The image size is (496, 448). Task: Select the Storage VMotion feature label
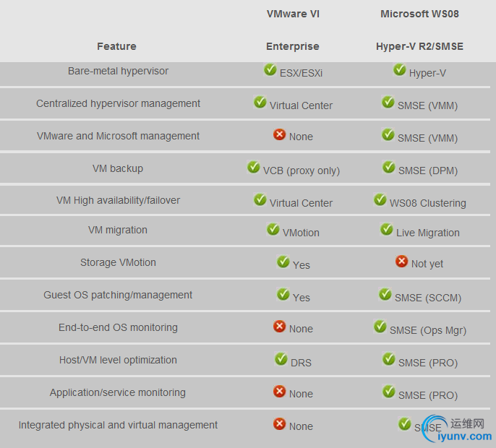click(118, 262)
